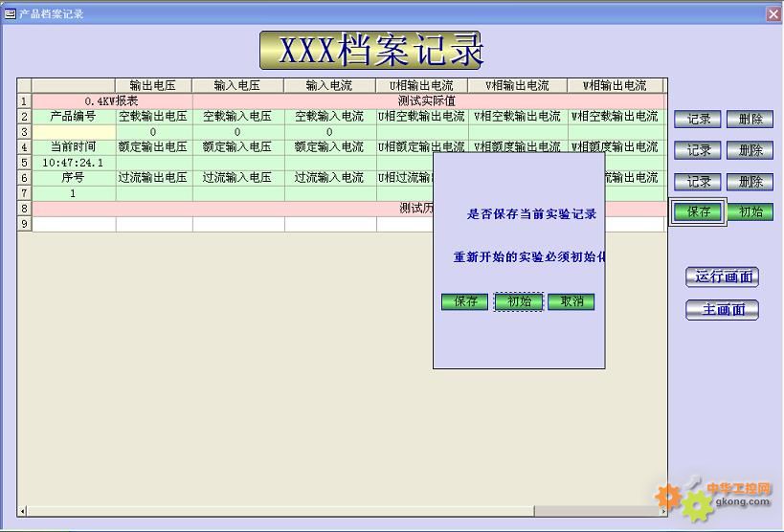The image size is (784, 532).
Task: Click the 保存 button in the dialog
Action: pos(464,301)
